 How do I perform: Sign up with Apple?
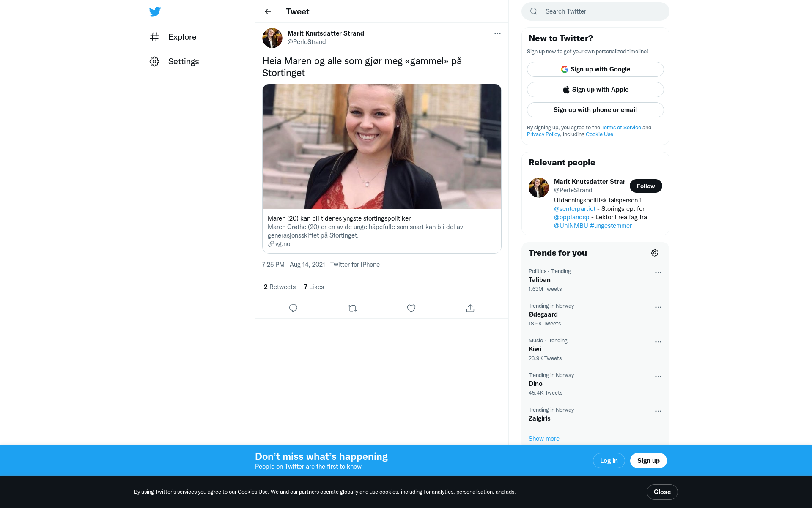pos(595,90)
